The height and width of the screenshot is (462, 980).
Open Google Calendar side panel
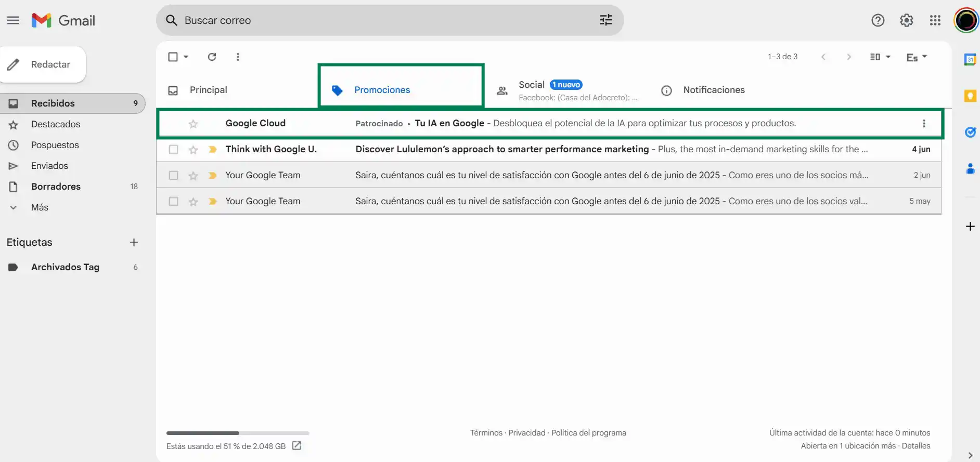click(970, 59)
